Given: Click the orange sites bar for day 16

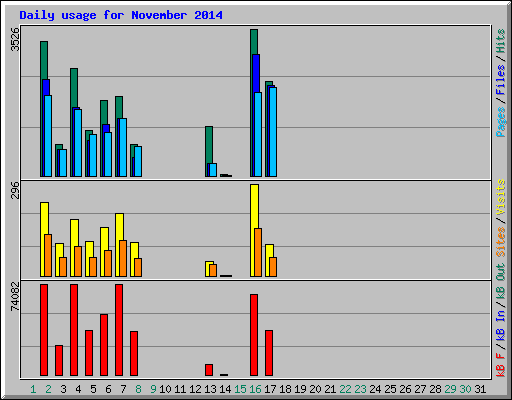Looking at the screenshot, I should (258, 252).
